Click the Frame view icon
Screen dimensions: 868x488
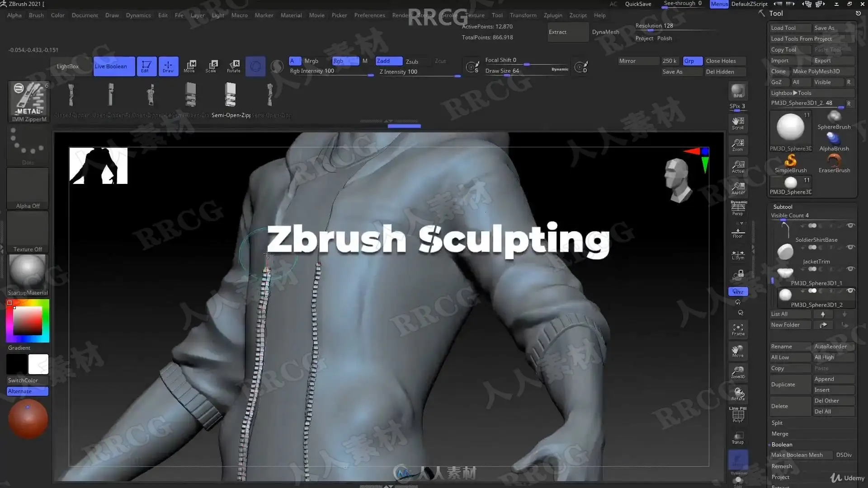[x=738, y=329]
